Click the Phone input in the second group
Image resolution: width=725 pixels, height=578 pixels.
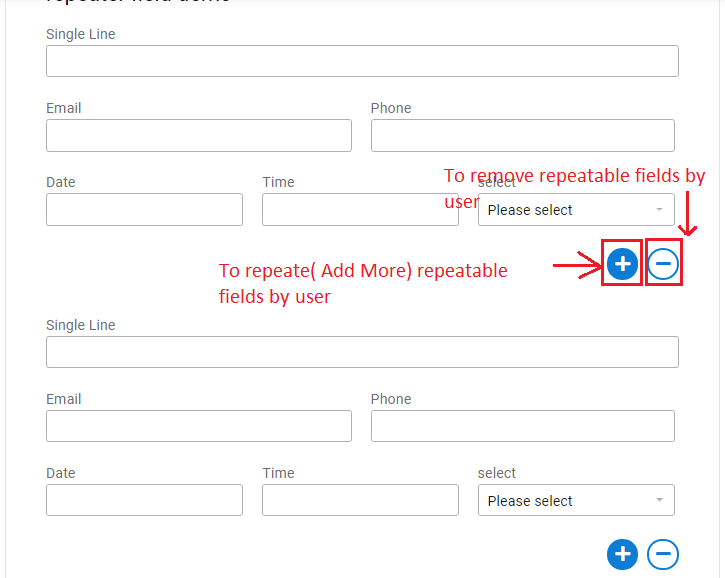click(x=522, y=426)
